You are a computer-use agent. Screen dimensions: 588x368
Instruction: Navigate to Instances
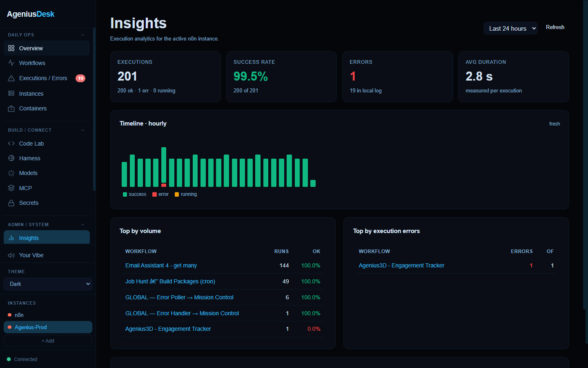click(47, 94)
